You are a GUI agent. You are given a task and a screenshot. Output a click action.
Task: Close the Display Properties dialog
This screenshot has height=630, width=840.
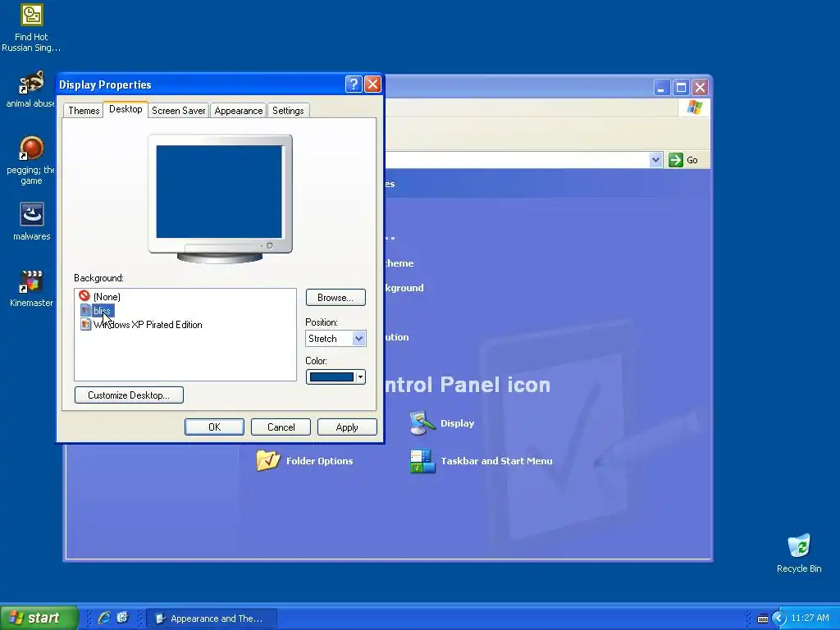373,84
